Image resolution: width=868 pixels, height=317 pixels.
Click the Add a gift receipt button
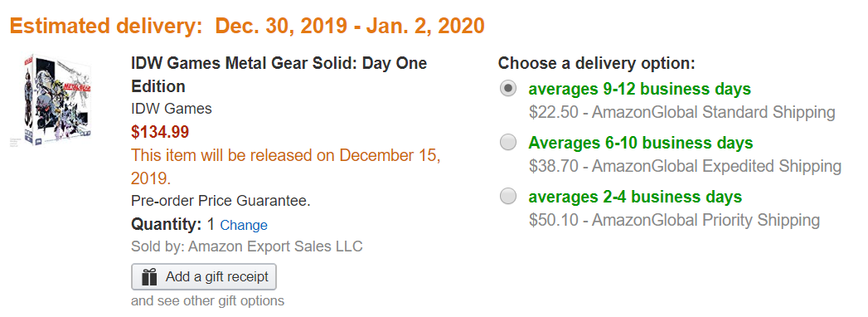[x=204, y=276]
